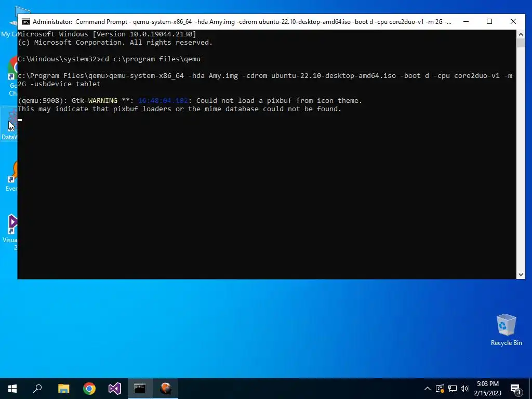
Task: Select the Everything desktop shortcut
Action: [11, 177]
